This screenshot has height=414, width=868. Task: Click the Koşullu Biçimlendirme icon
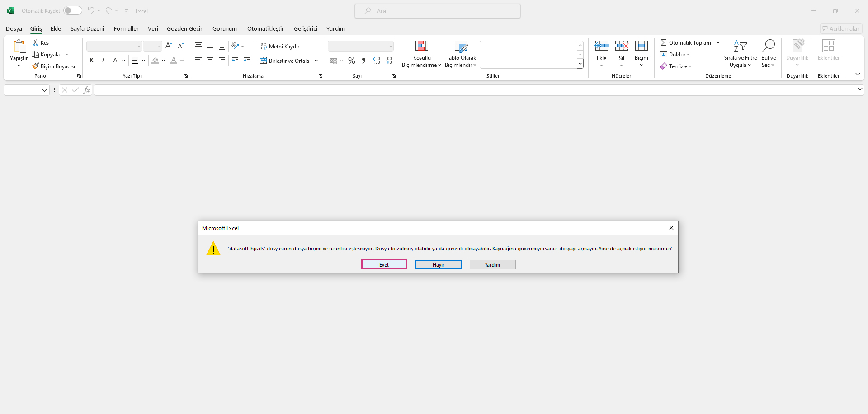(421, 46)
